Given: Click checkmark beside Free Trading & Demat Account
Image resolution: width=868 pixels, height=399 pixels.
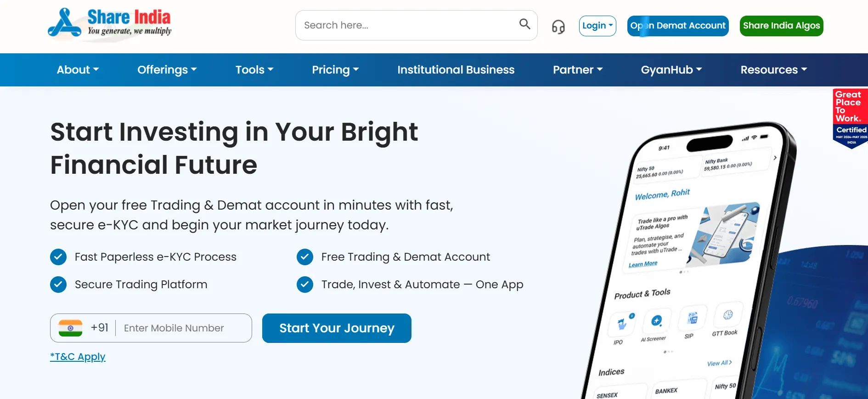Looking at the screenshot, I should [305, 257].
